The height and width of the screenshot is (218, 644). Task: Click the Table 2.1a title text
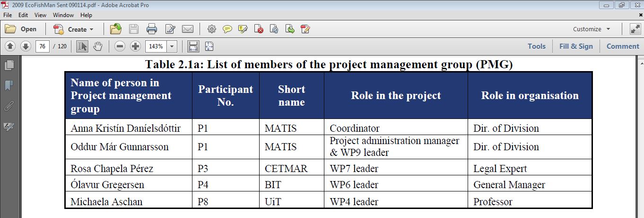click(329, 64)
